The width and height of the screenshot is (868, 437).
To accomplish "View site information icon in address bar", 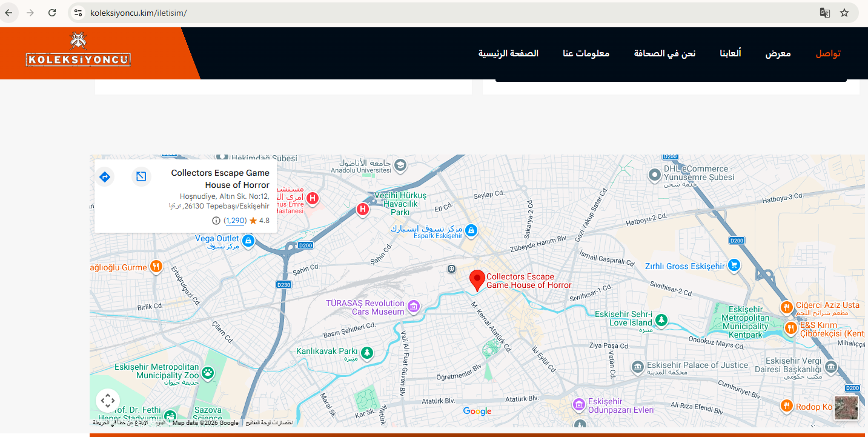I will point(78,13).
